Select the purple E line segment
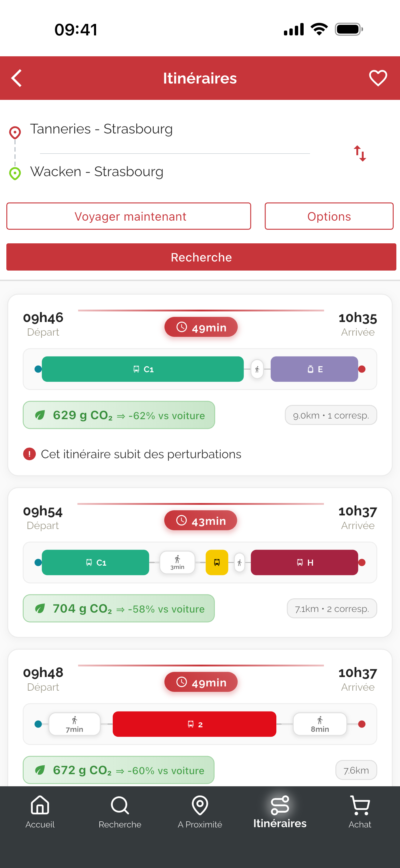Screen dimensions: 400x868 314,369
